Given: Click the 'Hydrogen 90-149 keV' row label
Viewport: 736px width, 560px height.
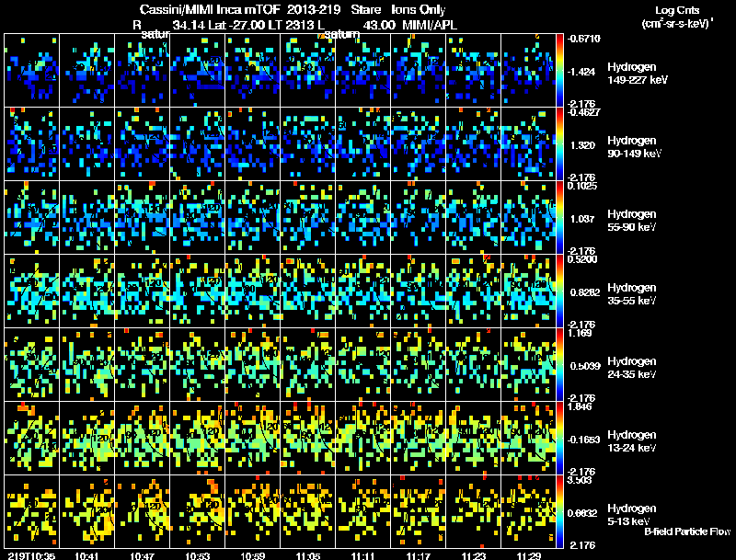Looking at the screenshot, I should tap(634, 147).
